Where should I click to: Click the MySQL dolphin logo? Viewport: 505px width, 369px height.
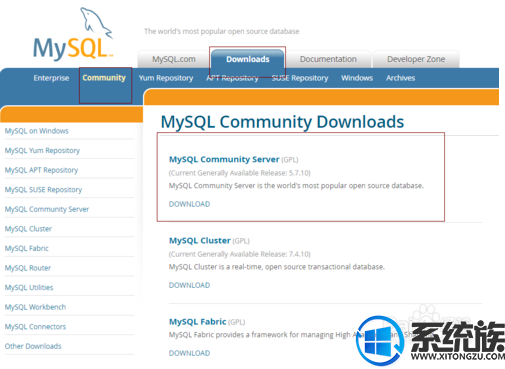click(73, 34)
